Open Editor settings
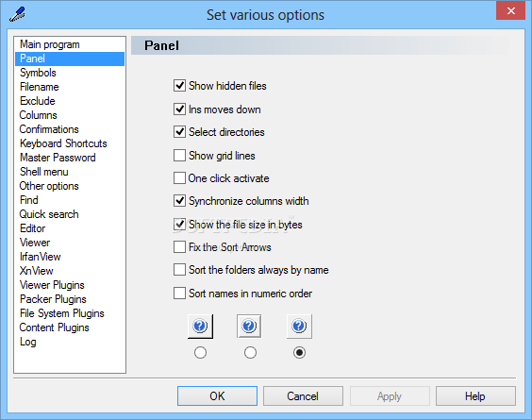The width and height of the screenshot is (532, 420). [x=70, y=228]
